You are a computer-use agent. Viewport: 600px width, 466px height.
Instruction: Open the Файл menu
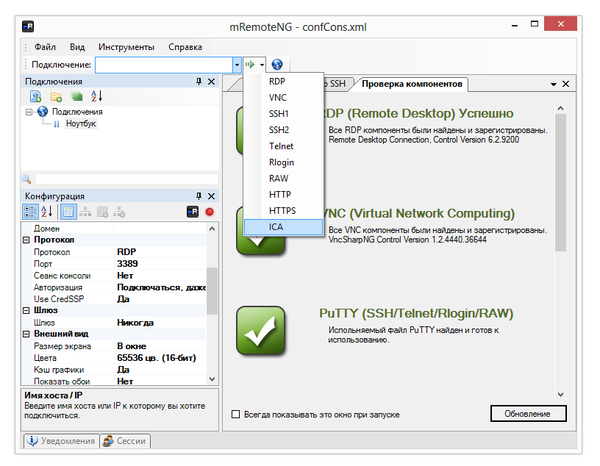coord(45,47)
